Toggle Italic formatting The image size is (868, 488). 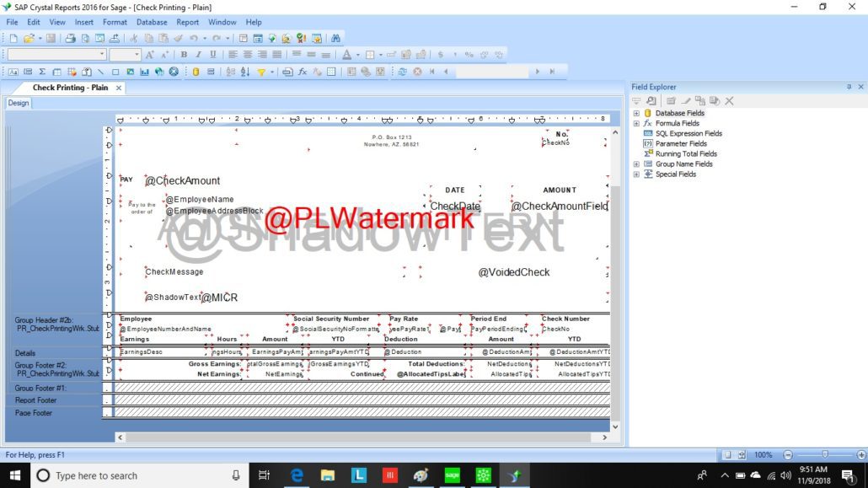[x=198, y=55]
